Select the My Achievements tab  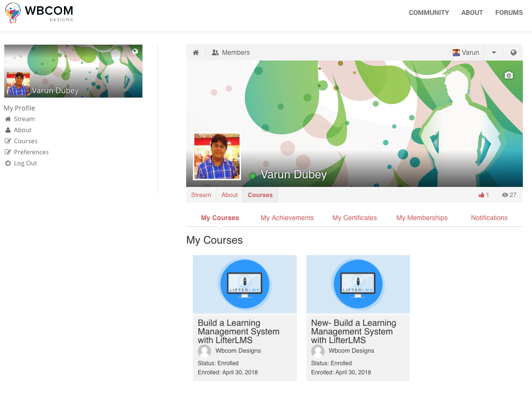click(x=287, y=218)
